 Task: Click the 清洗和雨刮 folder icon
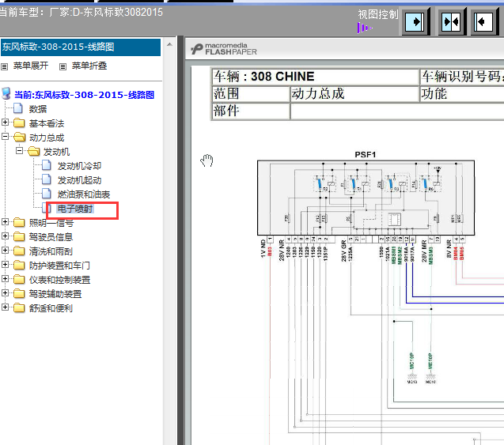pyautogui.click(x=19, y=251)
